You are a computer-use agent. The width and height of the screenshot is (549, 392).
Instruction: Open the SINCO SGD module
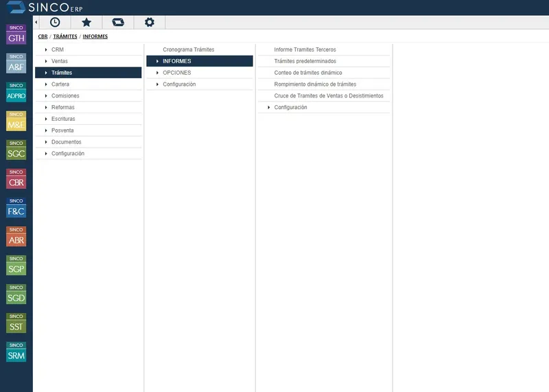[16, 295]
